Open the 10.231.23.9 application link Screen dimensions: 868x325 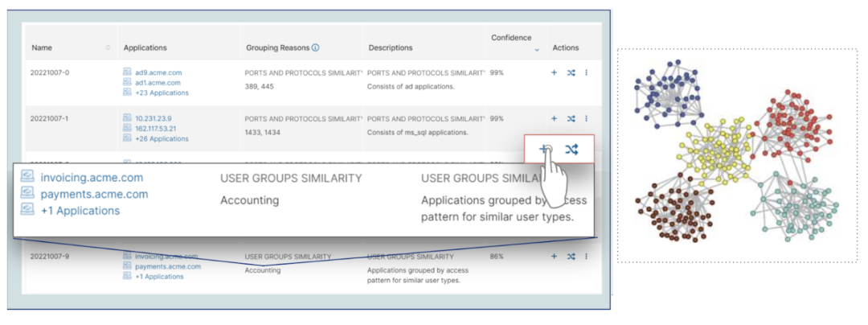click(x=155, y=118)
